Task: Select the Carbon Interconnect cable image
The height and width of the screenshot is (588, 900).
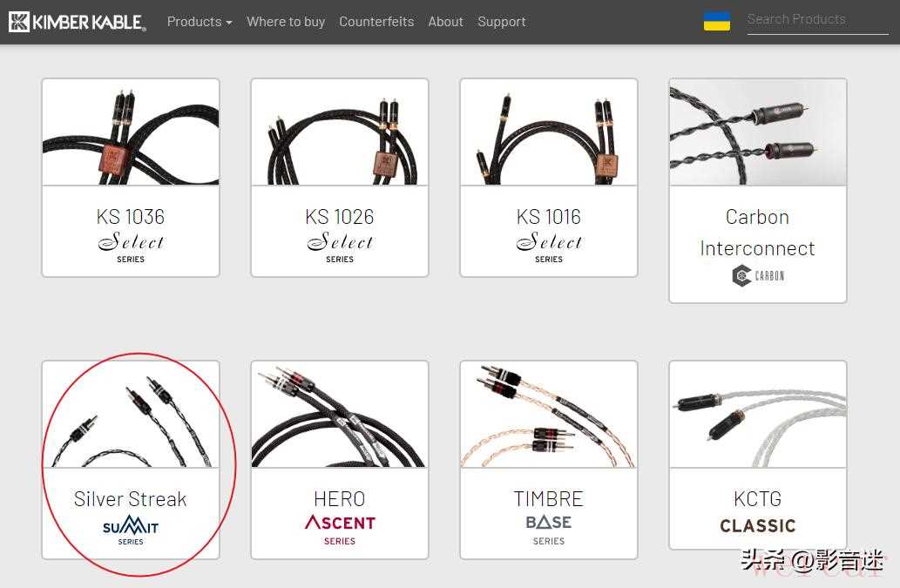Action: (758, 132)
